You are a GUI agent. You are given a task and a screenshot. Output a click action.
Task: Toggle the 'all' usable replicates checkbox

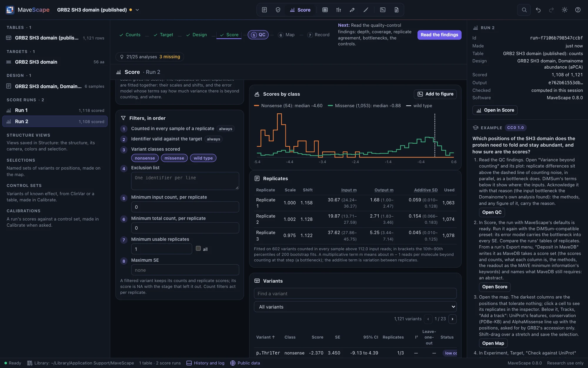coord(198,248)
